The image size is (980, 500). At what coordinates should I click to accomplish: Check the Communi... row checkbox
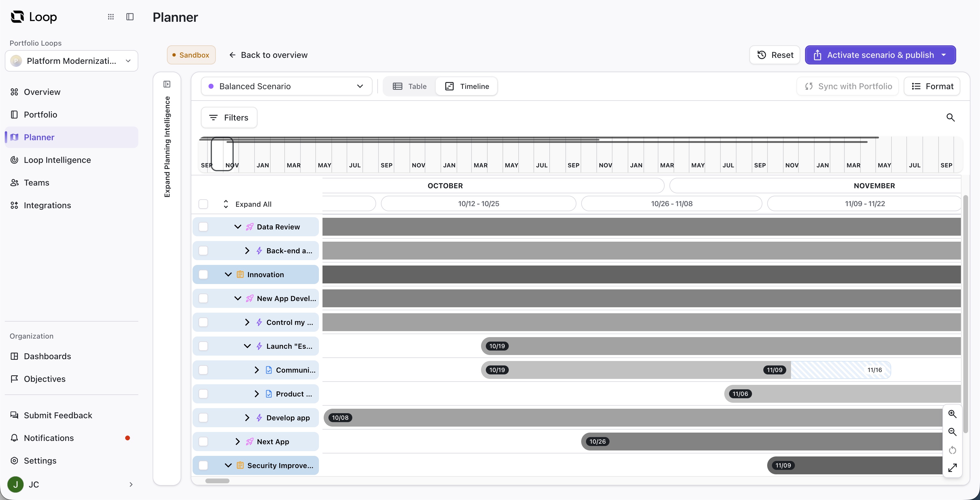pos(203,370)
